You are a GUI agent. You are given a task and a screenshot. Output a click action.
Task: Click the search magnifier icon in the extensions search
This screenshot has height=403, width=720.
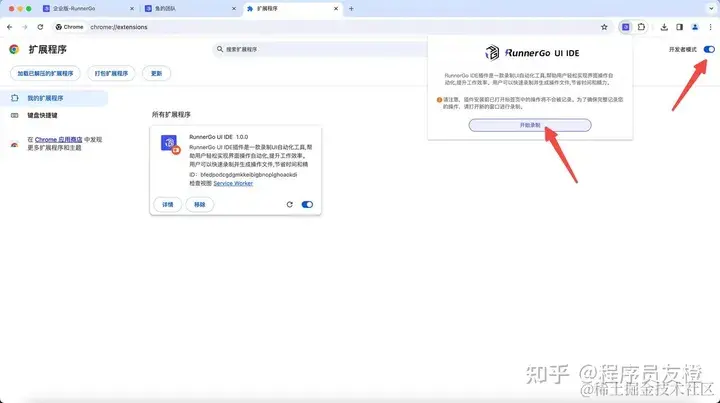pos(220,49)
